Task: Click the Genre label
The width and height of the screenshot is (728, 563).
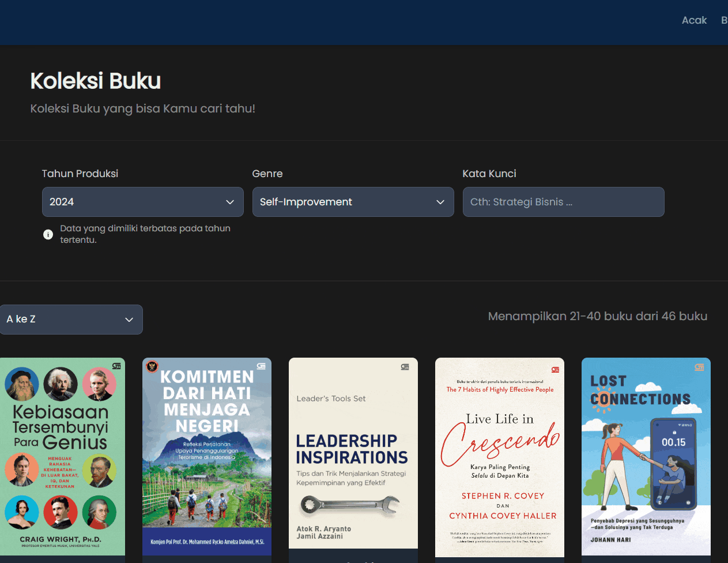Action: tap(267, 174)
